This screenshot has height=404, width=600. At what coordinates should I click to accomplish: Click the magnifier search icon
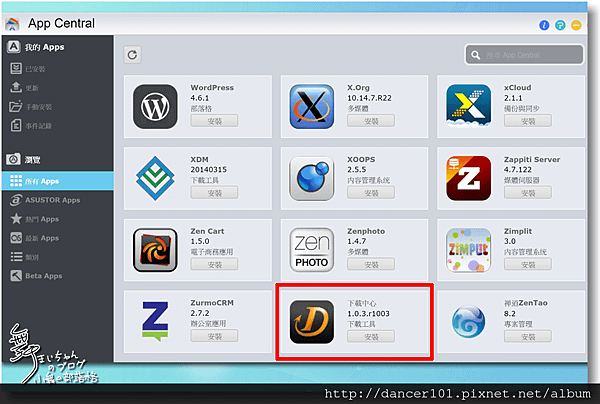pos(476,55)
